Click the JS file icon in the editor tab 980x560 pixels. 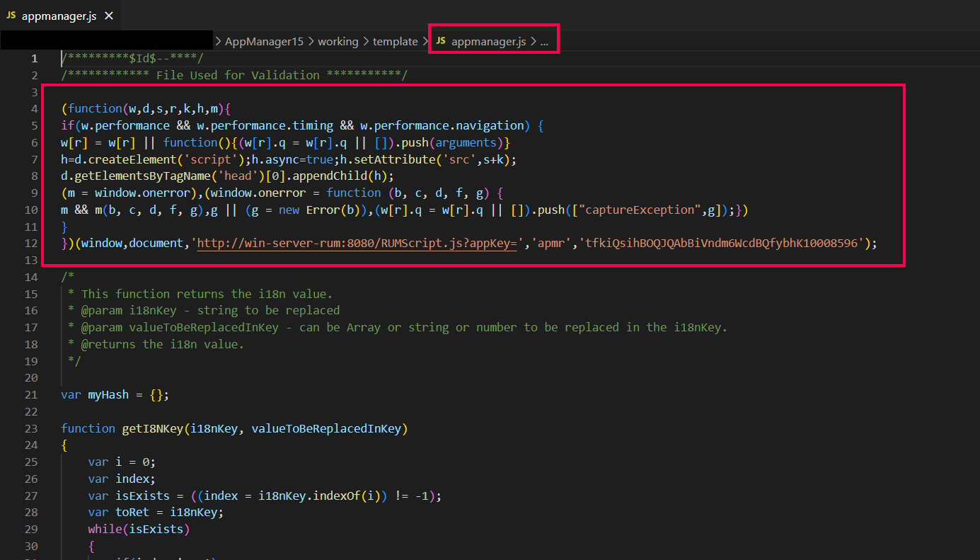(x=11, y=16)
